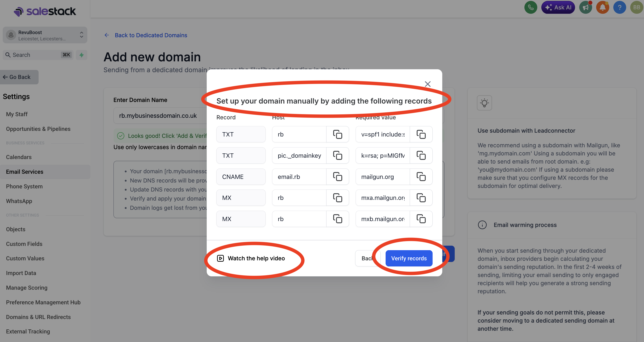The width and height of the screenshot is (644, 342).
Task: Click the Go Back button
Action: [19, 77]
